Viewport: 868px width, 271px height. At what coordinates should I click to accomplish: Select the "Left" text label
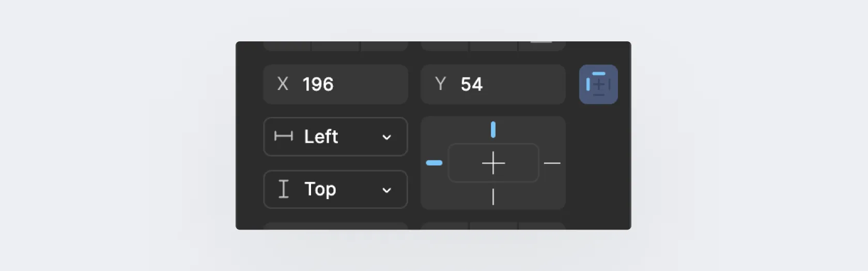coord(321,137)
